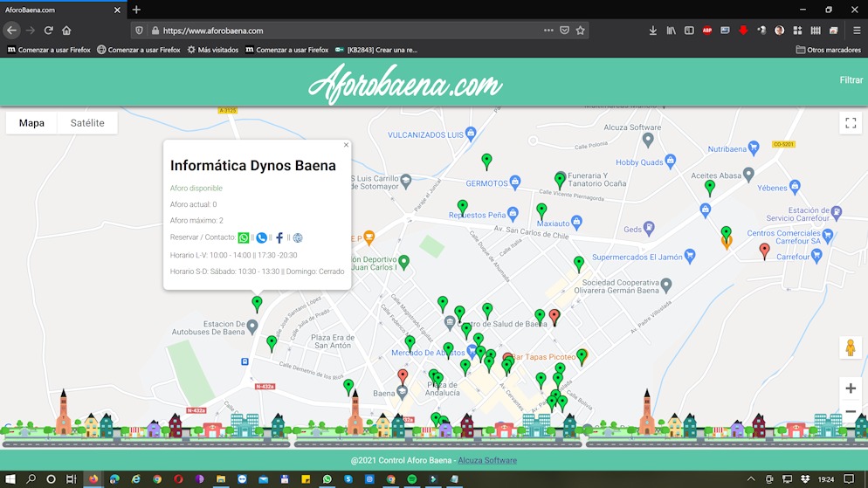Open the Filtrar option in header
Image resolution: width=868 pixels, height=488 pixels.
851,80
